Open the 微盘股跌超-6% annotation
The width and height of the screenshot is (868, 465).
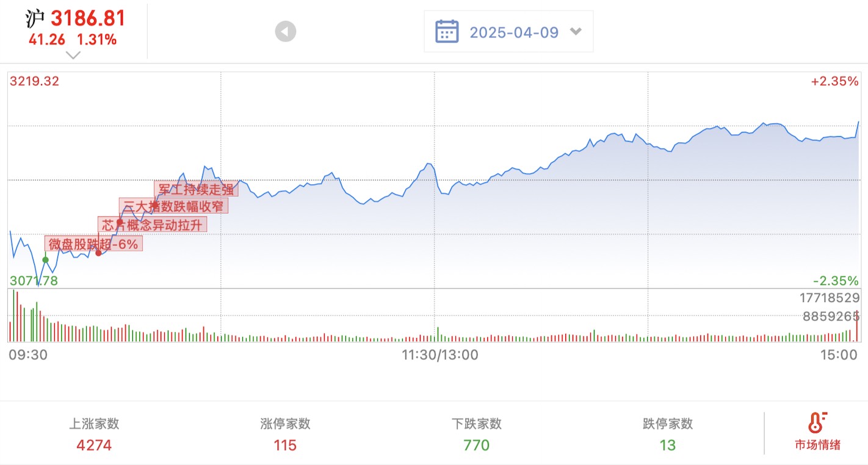(x=94, y=244)
